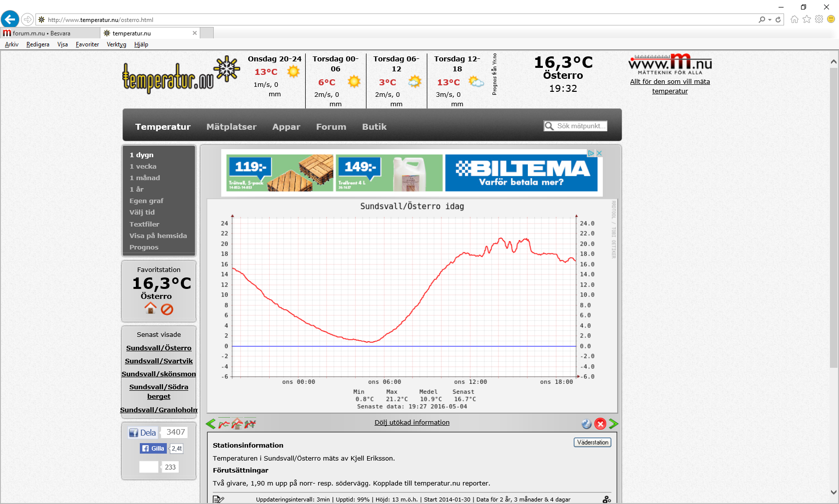Image resolution: width=839 pixels, height=504 pixels.
Task: Click the edit note icon in station info
Action: pyautogui.click(x=218, y=499)
